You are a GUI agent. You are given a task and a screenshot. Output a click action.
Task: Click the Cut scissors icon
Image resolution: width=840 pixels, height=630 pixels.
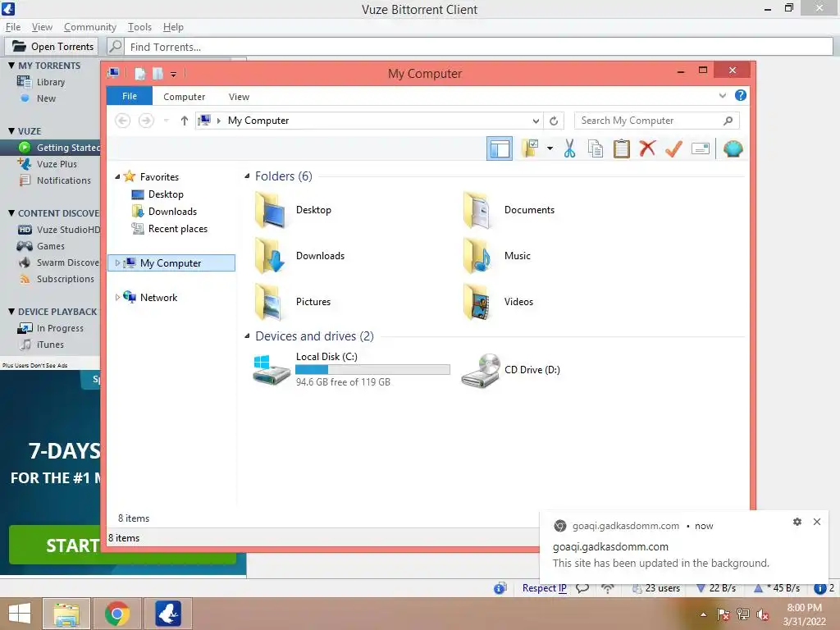point(569,148)
